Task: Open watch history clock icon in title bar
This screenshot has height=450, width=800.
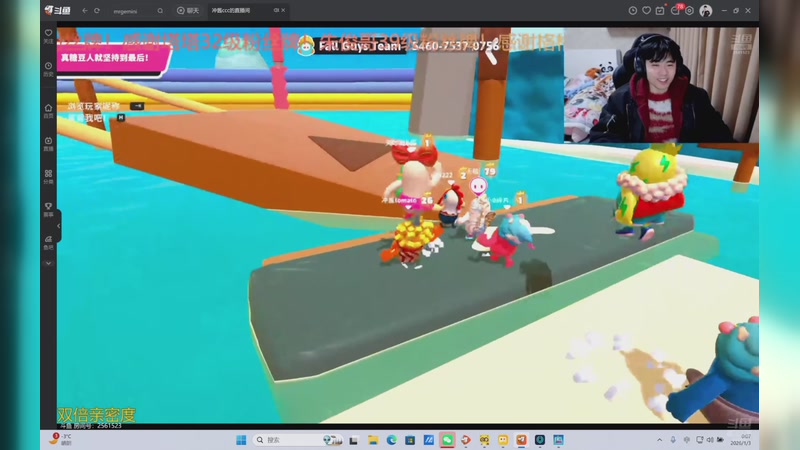Action: tap(633, 11)
